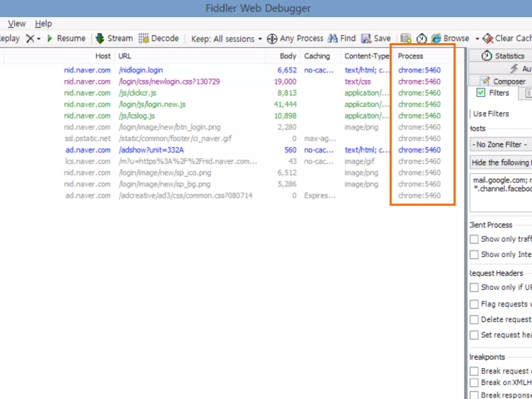Toggle the 'Delete request' headers checkbox

(x=474, y=320)
